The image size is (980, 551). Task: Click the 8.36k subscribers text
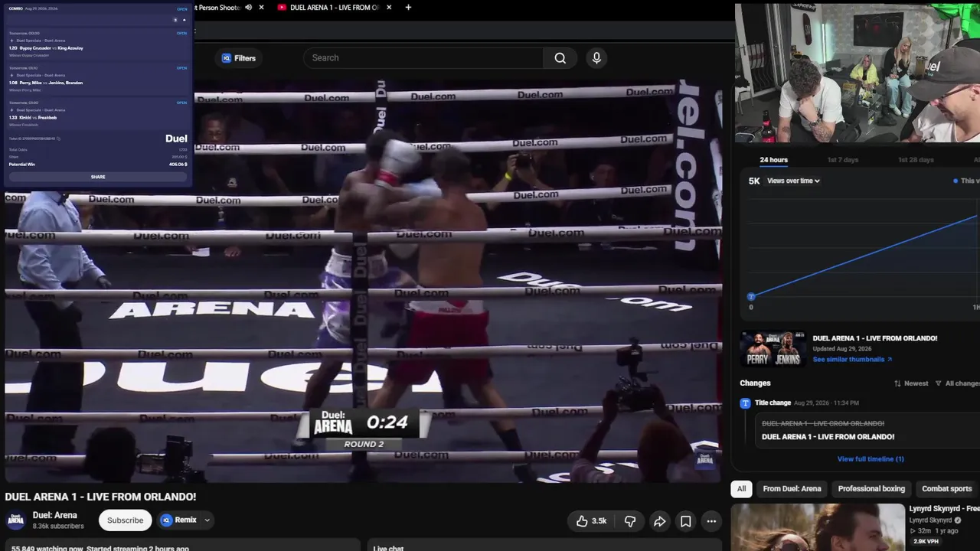[58, 527]
